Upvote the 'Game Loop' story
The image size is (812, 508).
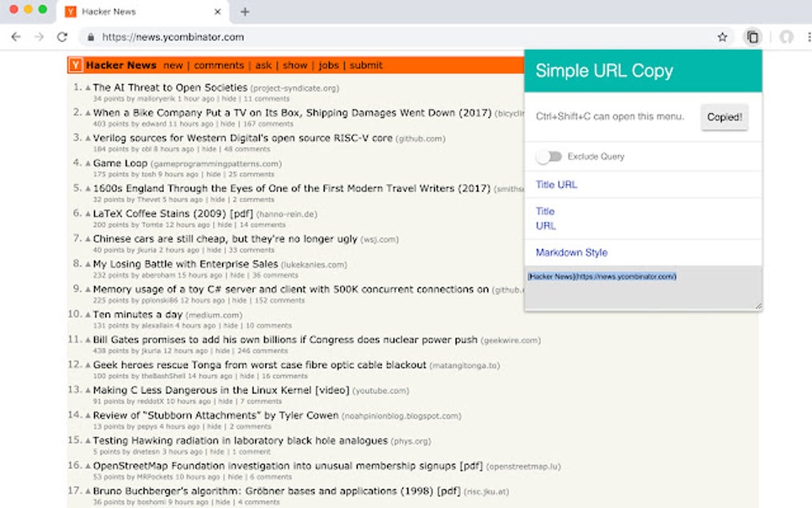pyautogui.click(x=90, y=163)
